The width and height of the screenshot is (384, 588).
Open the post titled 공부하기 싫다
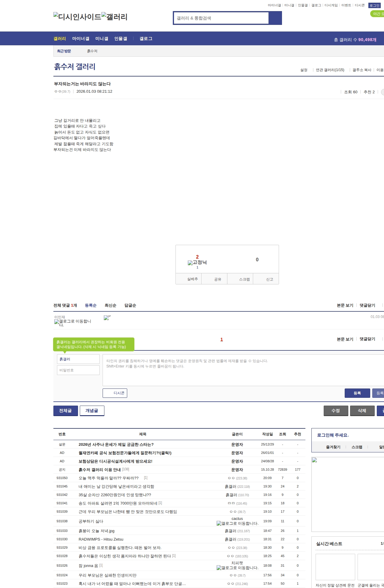[91, 521]
